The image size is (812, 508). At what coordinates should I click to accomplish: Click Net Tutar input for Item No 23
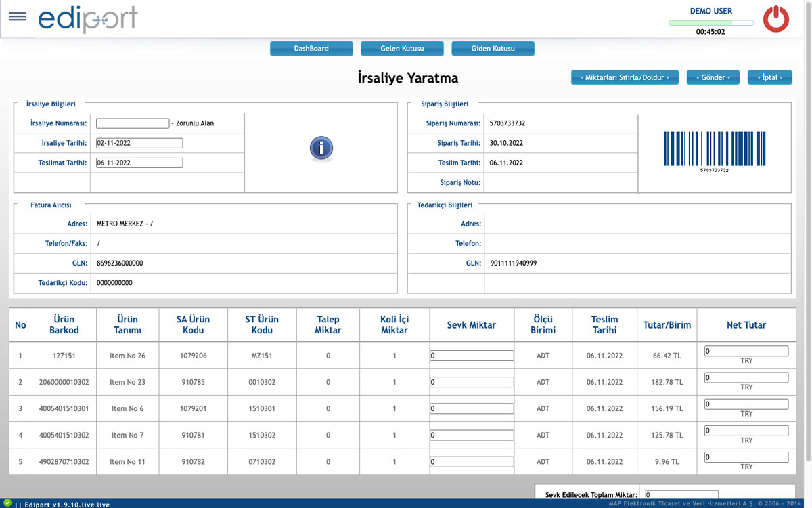[746, 377]
